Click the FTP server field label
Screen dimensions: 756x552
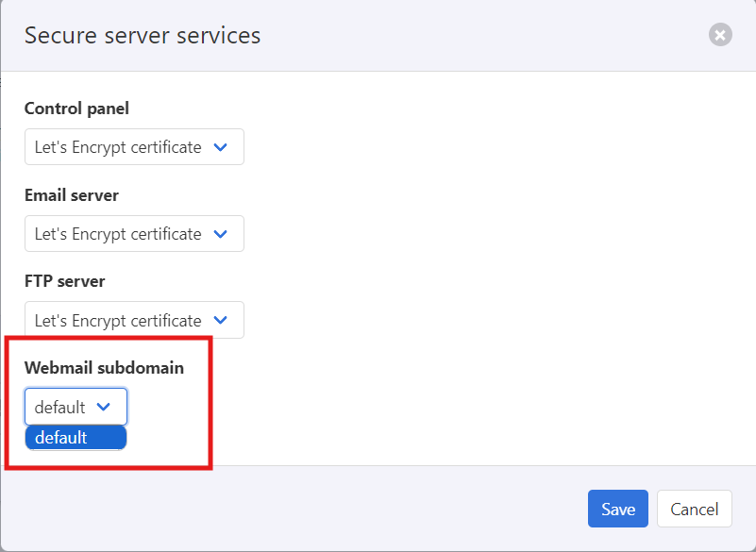click(x=65, y=281)
